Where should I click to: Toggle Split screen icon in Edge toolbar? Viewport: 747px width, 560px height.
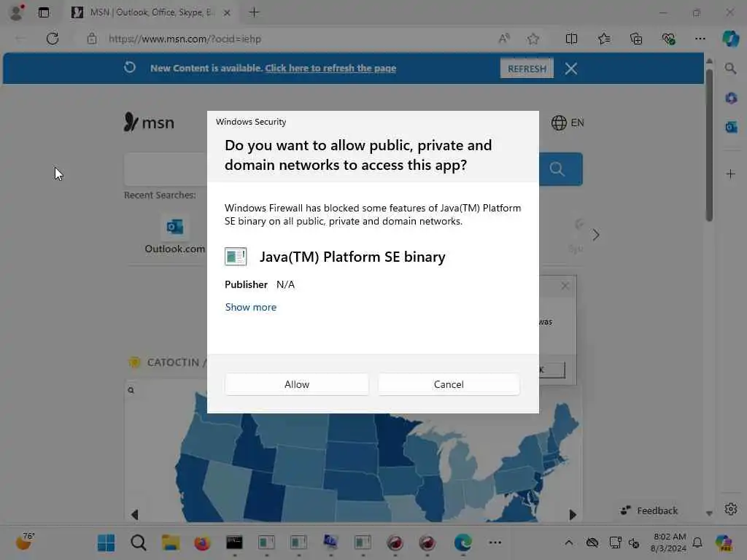[571, 39]
